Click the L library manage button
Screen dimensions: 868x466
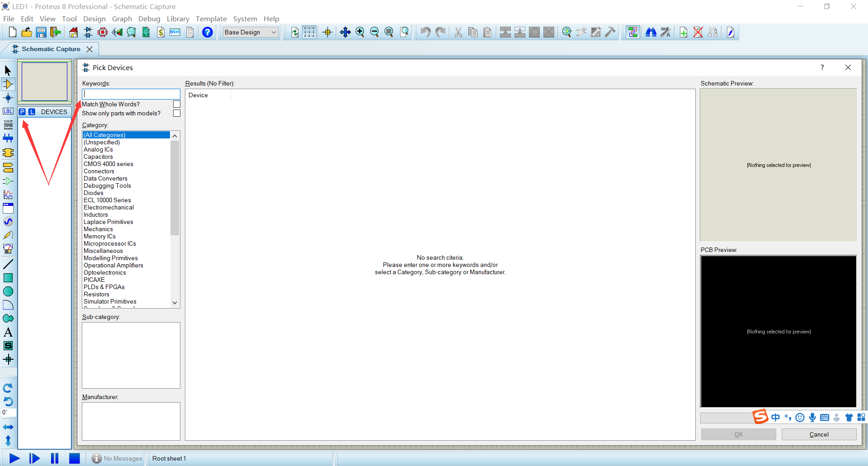click(32, 112)
